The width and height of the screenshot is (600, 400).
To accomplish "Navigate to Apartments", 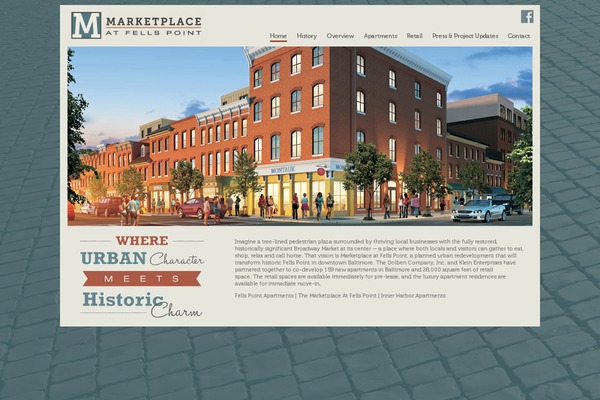I will [x=380, y=36].
